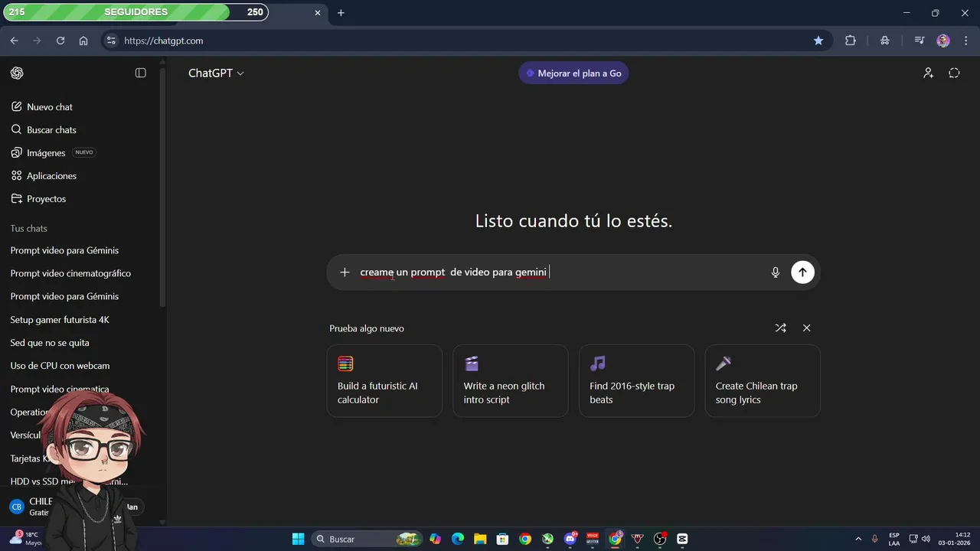
Task: Open Aplicaciones in sidebar
Action: point(51,176)
